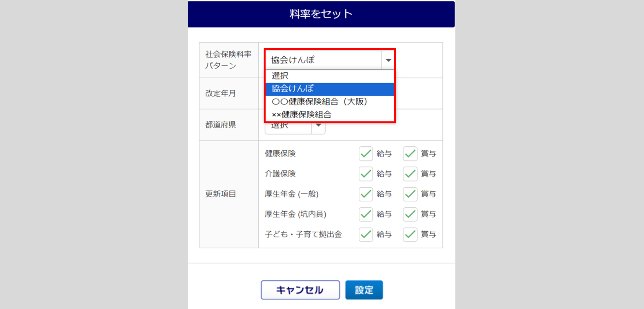Viewport: 644px width, 309px height.
Task: Click the 協会けんぽ combo box field
Action: click(323, 60)
